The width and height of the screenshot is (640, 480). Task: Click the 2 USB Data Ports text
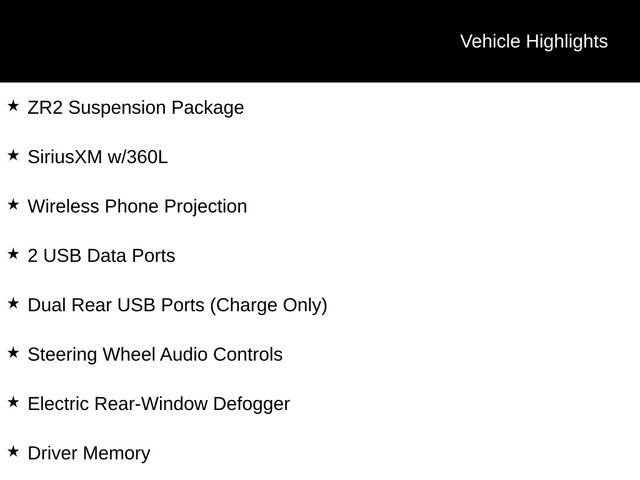coord(101,256)
